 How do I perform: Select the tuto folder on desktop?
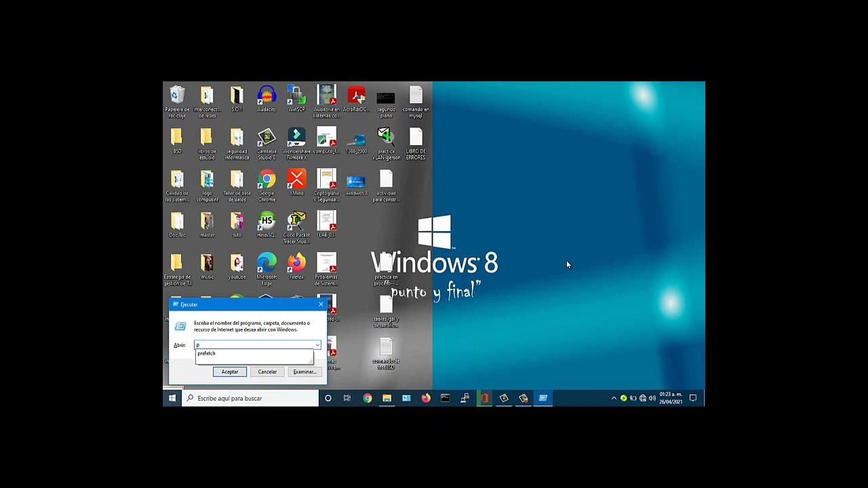237,225
